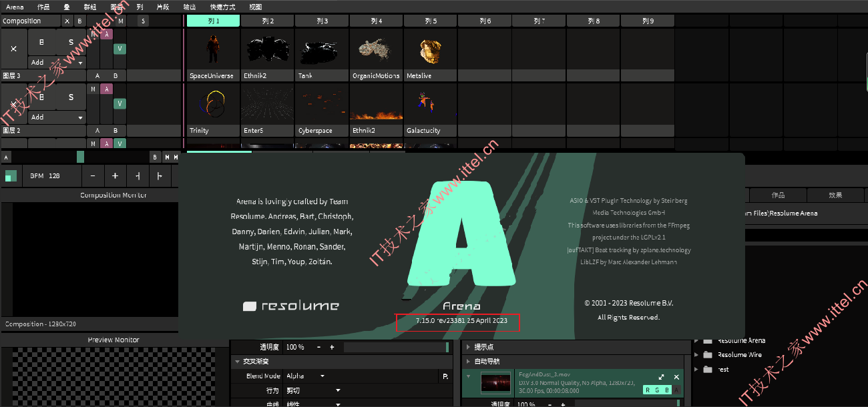This screenshot has height=407, width=868.
Task: Increase BPM with the plus button
Action: 115,176
